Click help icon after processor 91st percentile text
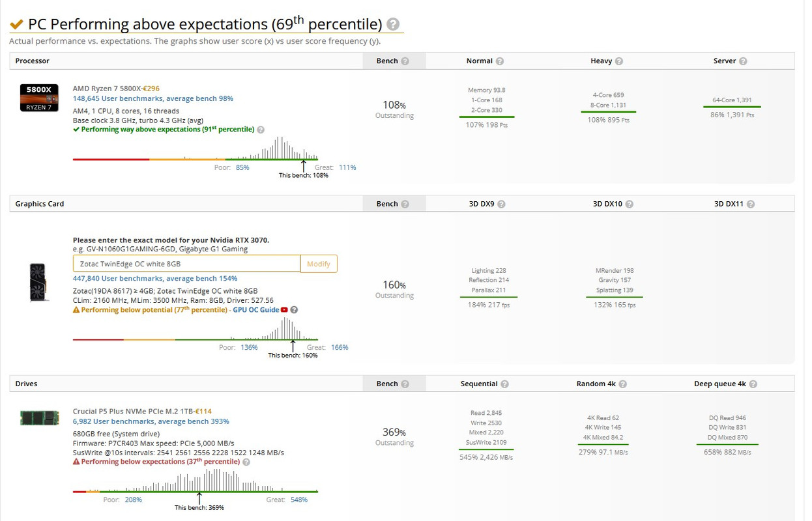This screenshot has height=521, width=812. 261,130
